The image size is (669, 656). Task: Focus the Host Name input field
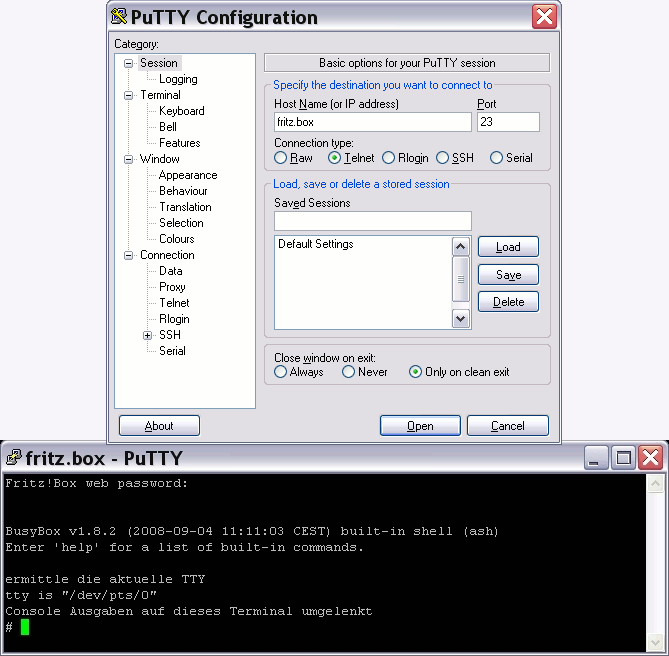coord(372,122)
